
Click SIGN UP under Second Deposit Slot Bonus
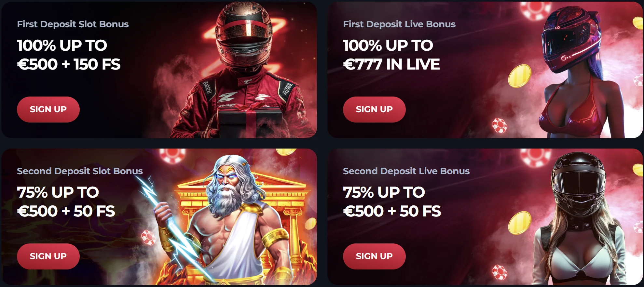pyautogui.click(x=48, y=256)
